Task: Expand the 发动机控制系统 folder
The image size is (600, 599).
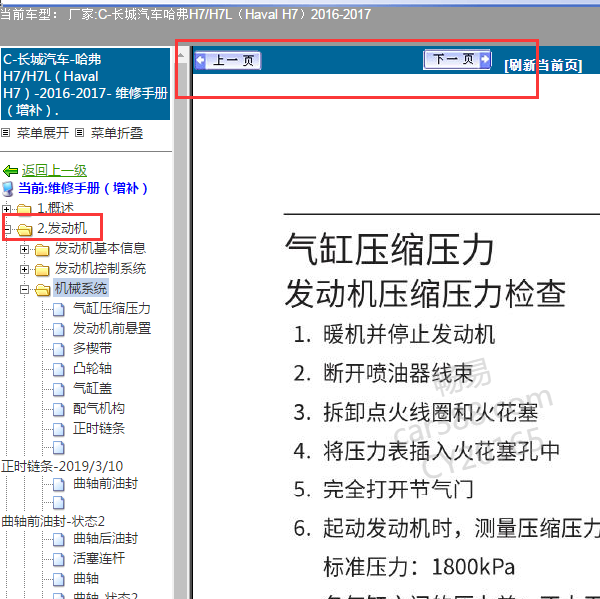Action: coord(24,269)
